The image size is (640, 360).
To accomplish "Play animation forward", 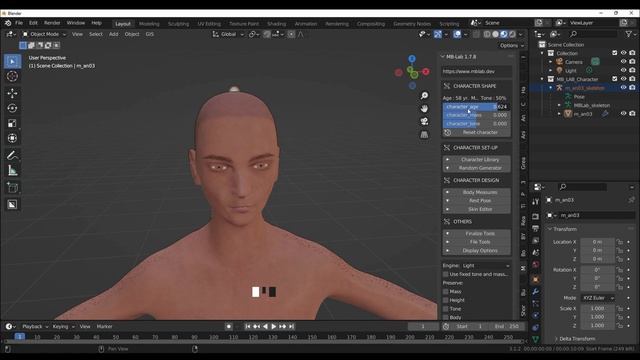I will 273,327.
